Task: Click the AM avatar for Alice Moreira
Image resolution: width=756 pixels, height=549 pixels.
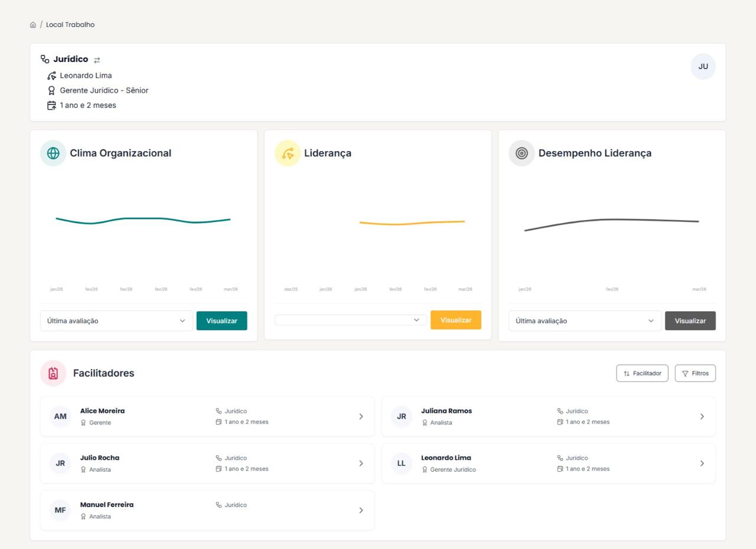Action: click(x=60, y=417)
